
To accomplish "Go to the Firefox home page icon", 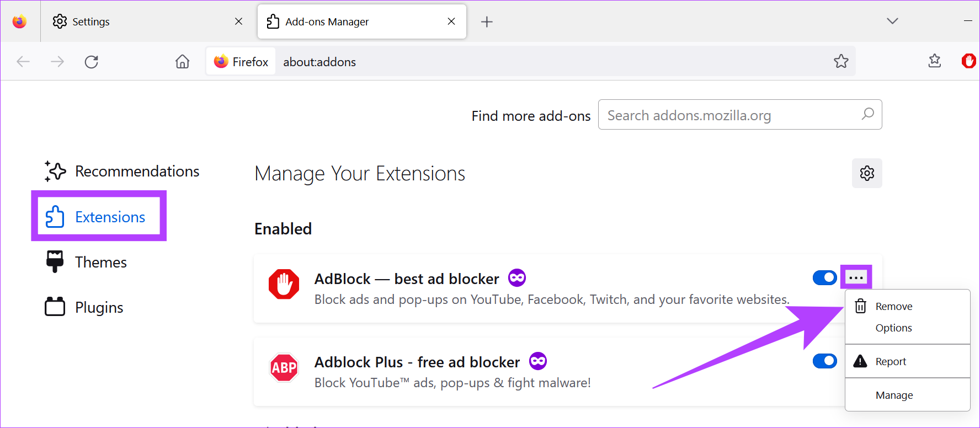I will tap(182, 62).
